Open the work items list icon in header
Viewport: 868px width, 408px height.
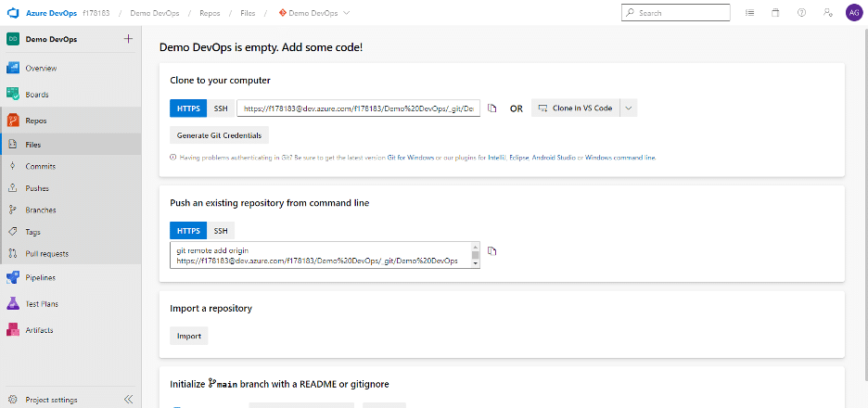point(749,13)
